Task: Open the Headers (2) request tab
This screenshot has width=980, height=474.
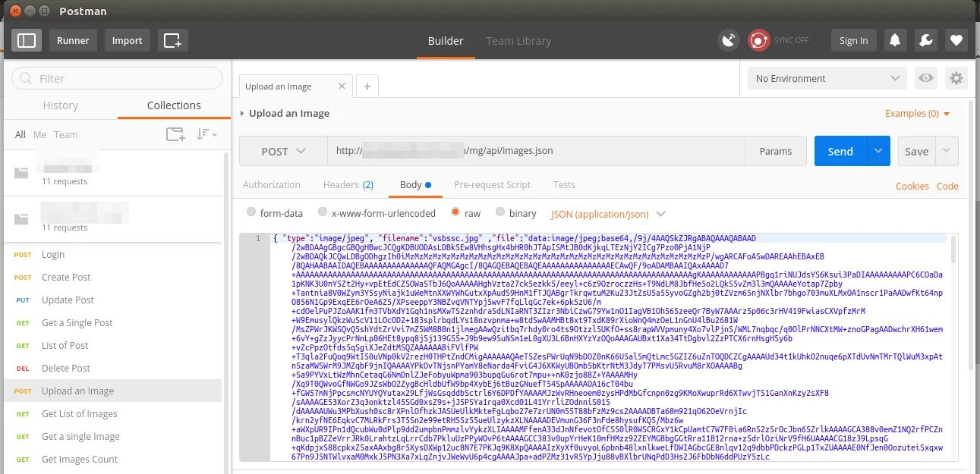Action: click(x=348, y=184)
